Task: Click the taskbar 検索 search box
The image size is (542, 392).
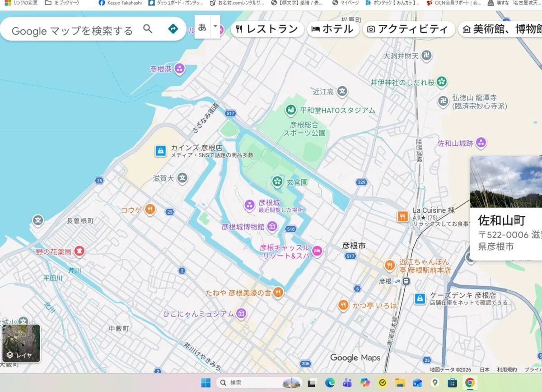Action: [x=259, y=383]
